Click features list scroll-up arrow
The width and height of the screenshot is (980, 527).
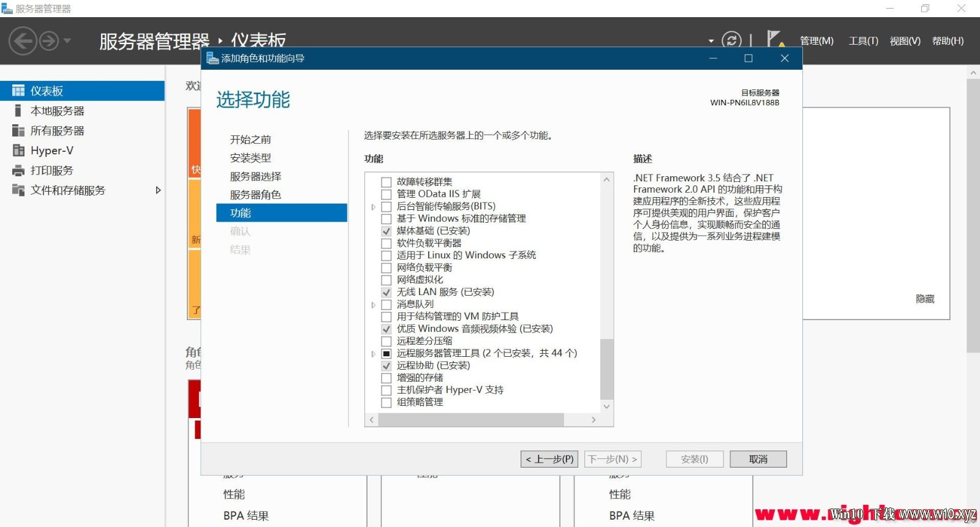point(606,179)
